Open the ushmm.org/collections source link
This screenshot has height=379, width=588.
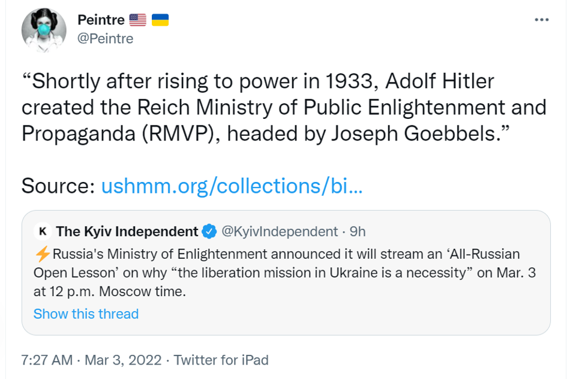point(232,186)
